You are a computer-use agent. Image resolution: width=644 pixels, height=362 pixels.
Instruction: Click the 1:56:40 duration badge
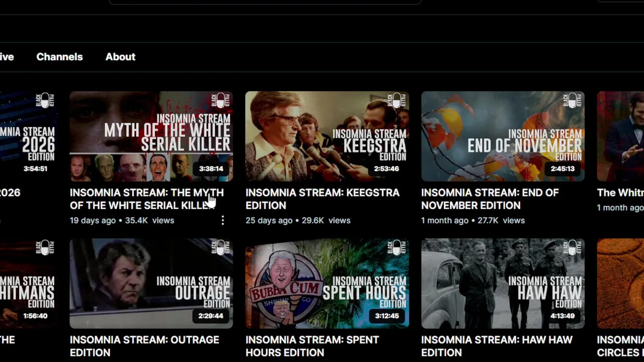point(35,316)
